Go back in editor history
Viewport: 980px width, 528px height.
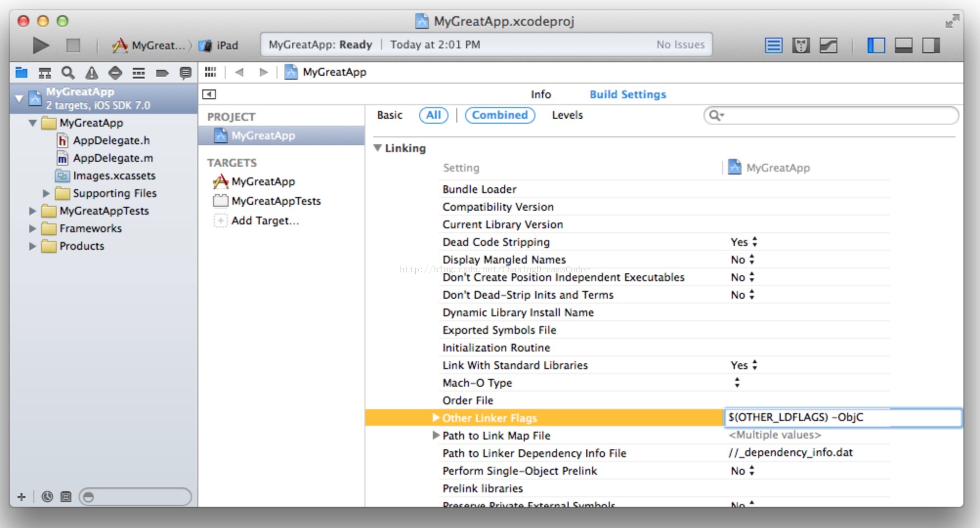click(x=239, y=72)
